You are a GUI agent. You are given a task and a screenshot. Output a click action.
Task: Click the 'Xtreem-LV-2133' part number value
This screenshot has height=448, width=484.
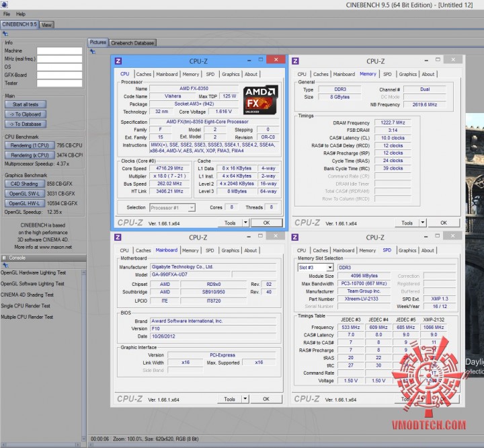[x=364, y=299]
